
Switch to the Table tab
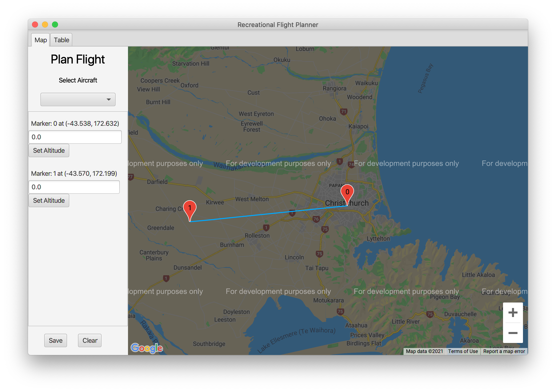(x=61, y=40)
